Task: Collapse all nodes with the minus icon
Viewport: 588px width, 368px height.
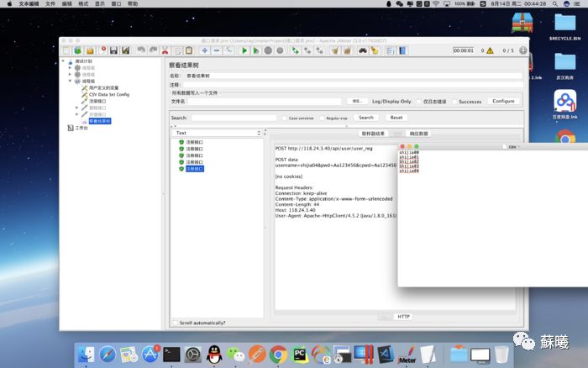Action: [x=217, y=50]
